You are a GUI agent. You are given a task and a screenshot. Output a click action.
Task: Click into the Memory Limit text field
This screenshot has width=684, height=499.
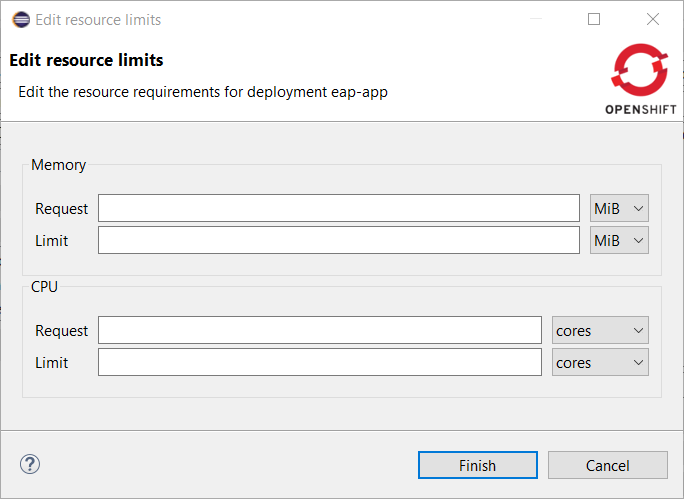coord(338,240)
